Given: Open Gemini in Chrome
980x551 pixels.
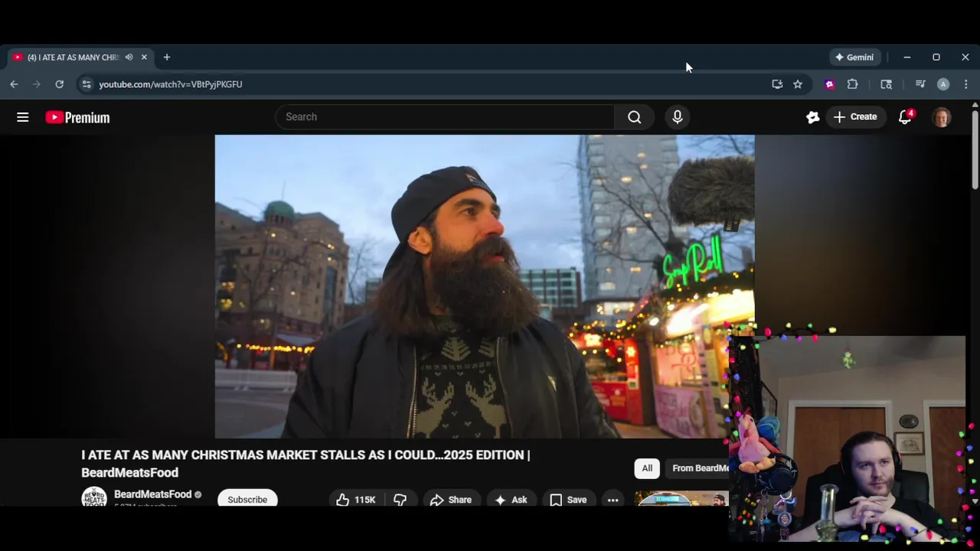Looking at the screenshot, I should (x=855, y=57).
